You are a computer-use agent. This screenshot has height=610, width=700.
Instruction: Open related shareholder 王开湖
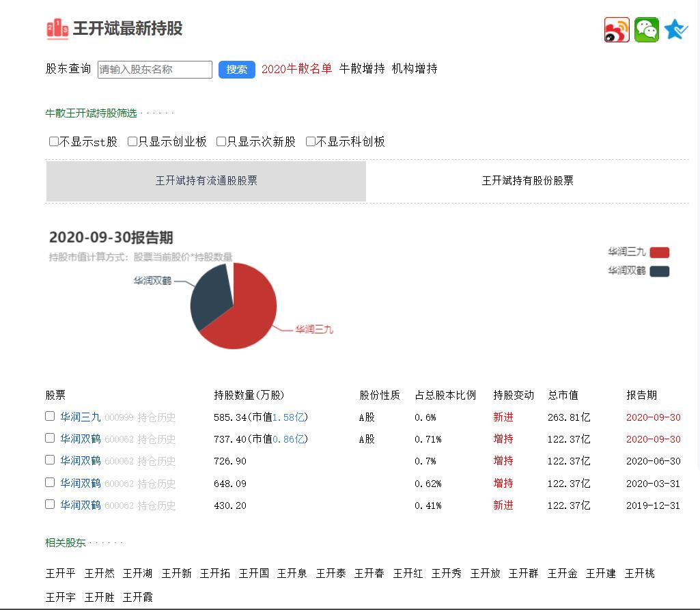coord(137,573)
